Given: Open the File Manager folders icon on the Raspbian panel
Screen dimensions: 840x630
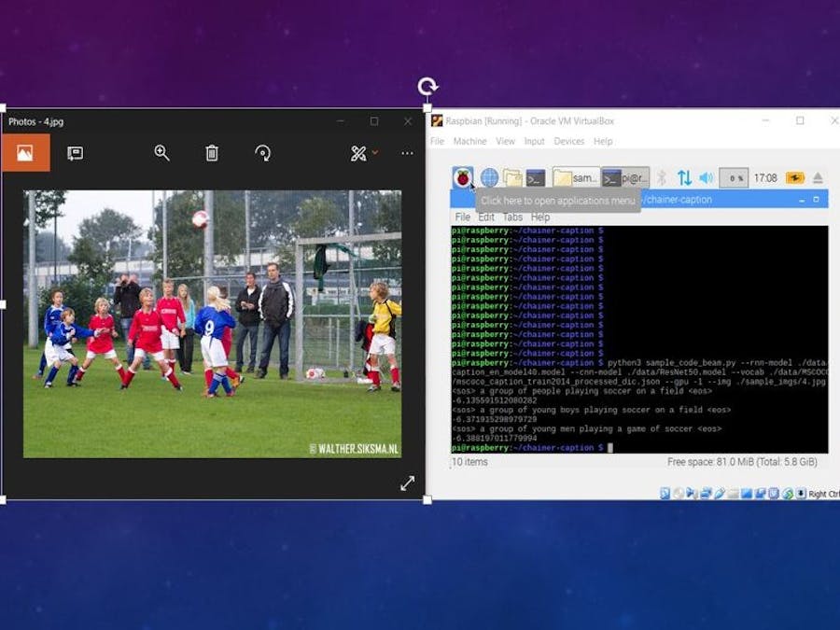Looking at the screenshot, I should coord(512,178).
